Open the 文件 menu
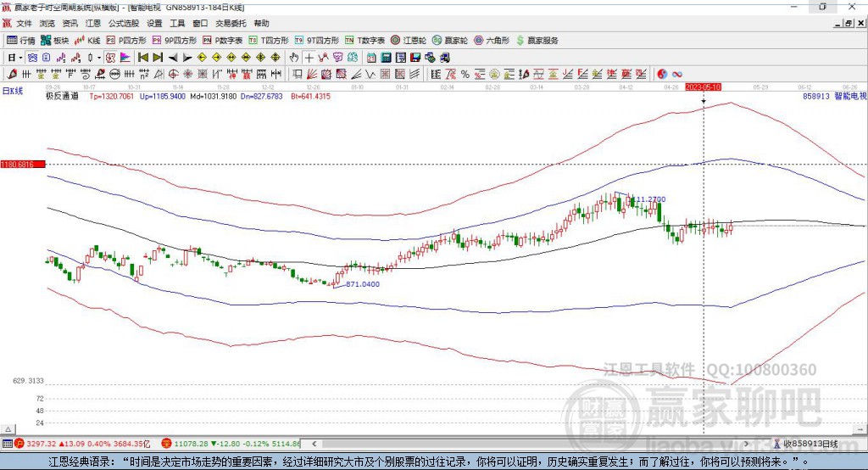868x470 pixels. (x=24, y=23)
